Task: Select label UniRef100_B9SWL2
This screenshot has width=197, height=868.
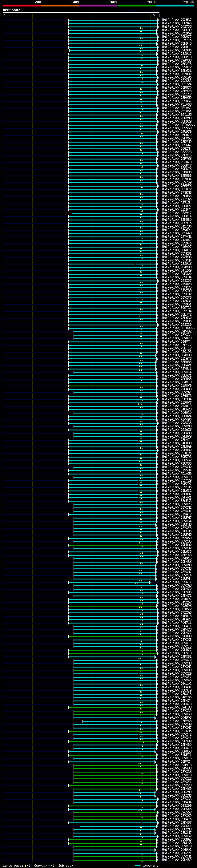Action: pyautogui.click(x=177, y=67)
